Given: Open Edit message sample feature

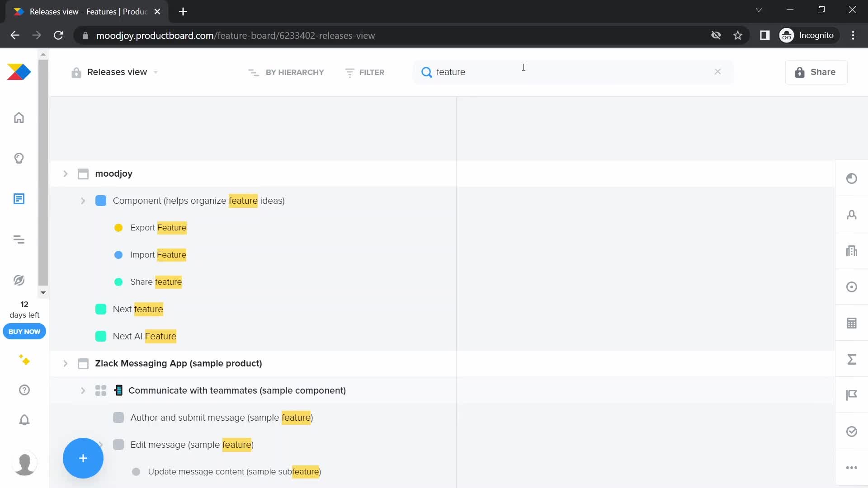Looking at the screenshot, I should (x=192, y=445).
